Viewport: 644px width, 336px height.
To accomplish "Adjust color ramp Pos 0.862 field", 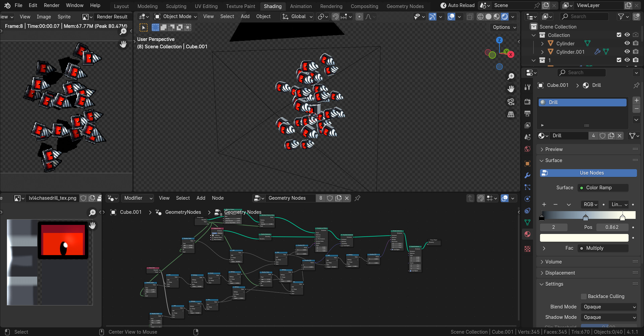I will tap(612, 227).
